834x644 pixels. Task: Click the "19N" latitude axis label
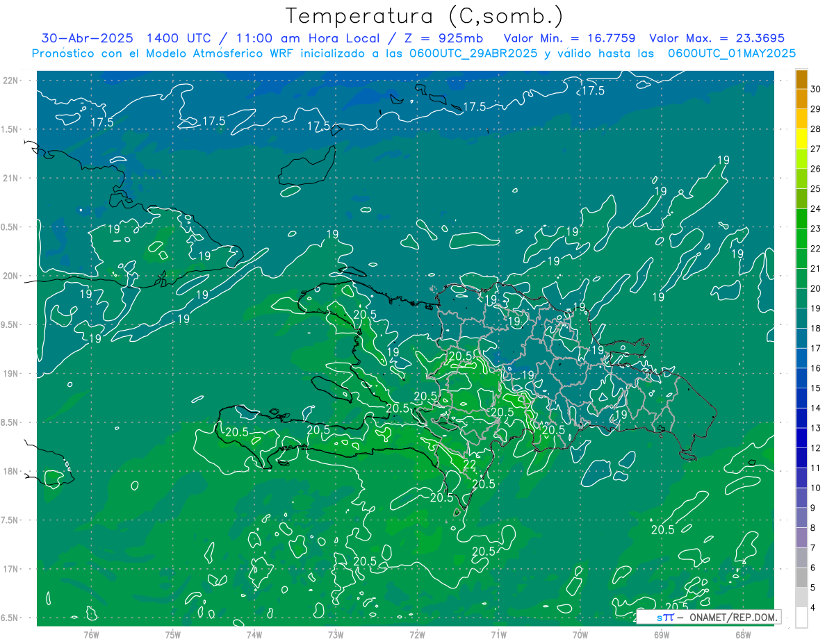[11, 374]
